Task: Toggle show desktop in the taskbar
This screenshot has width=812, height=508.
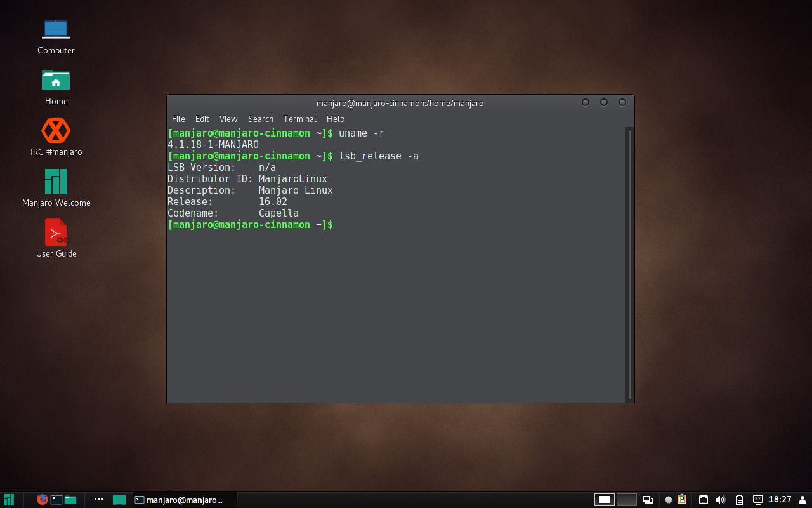Action: (x=121, y=500)
